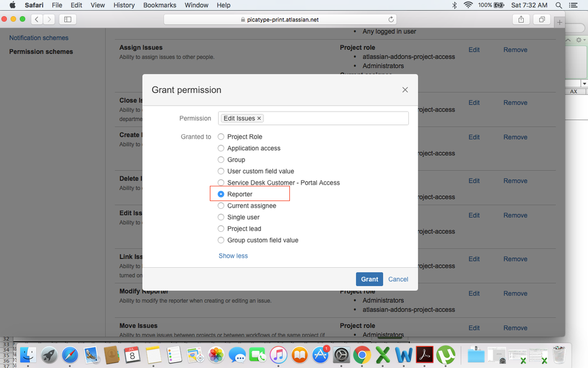Click Wi-Fi status menu bar icon
The image size is (588, 368).
click(x=468, y=5)
